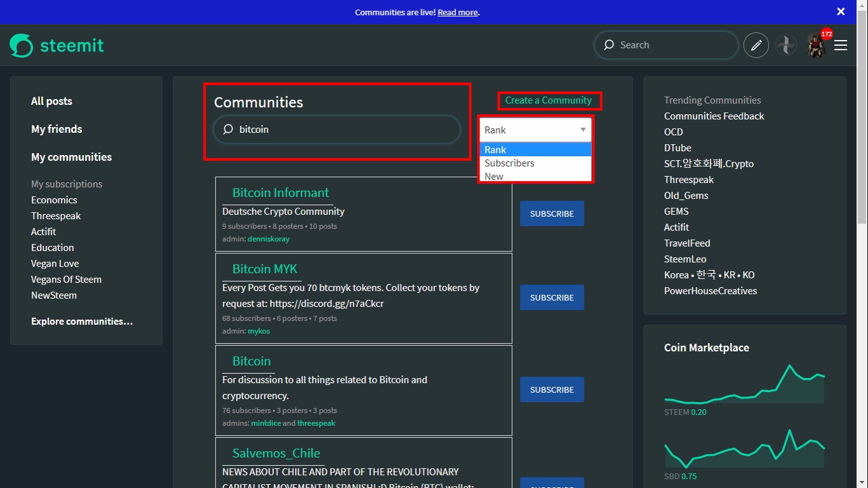The width and height of the screenshot is (868, 488).
Task: Open the Rank sort dropdown
Action: click(535, 130)
